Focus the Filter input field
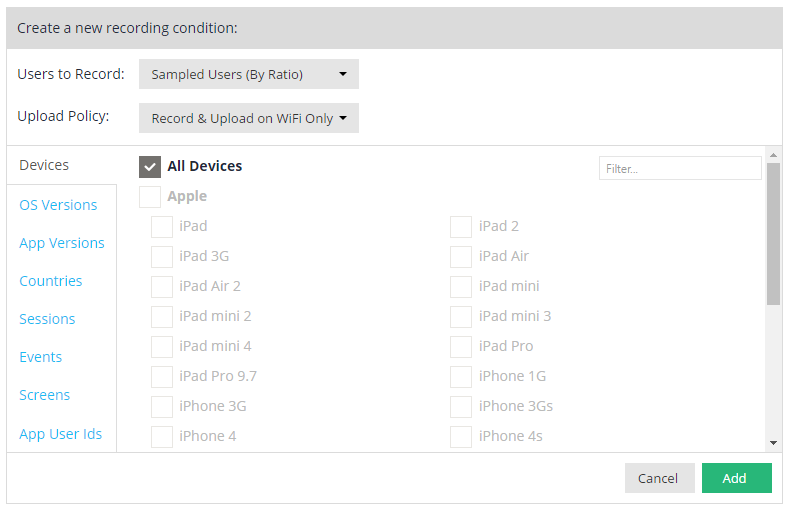This screenshot has width=790, height=510. [x=680, y=168]
